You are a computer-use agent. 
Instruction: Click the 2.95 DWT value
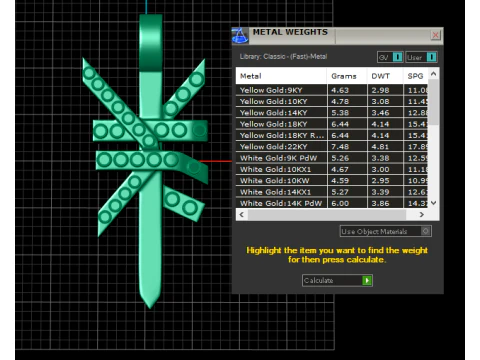(x=380, y=181)
